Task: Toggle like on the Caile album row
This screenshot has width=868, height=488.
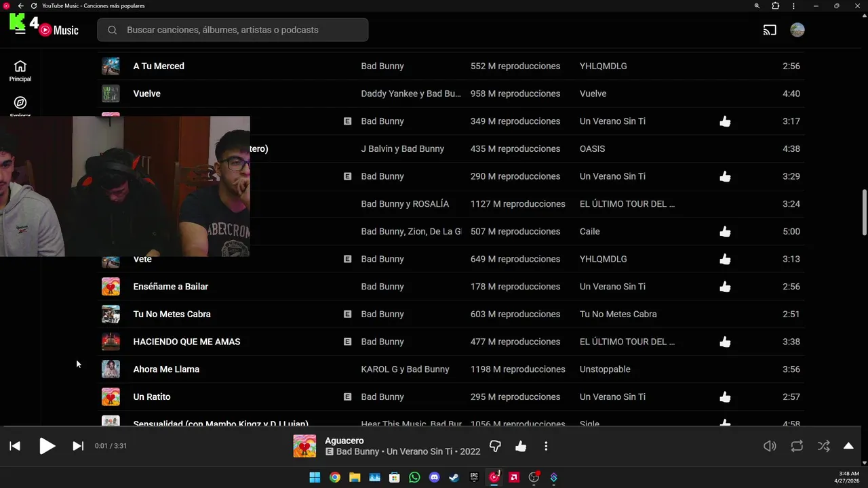Action: 725,231
